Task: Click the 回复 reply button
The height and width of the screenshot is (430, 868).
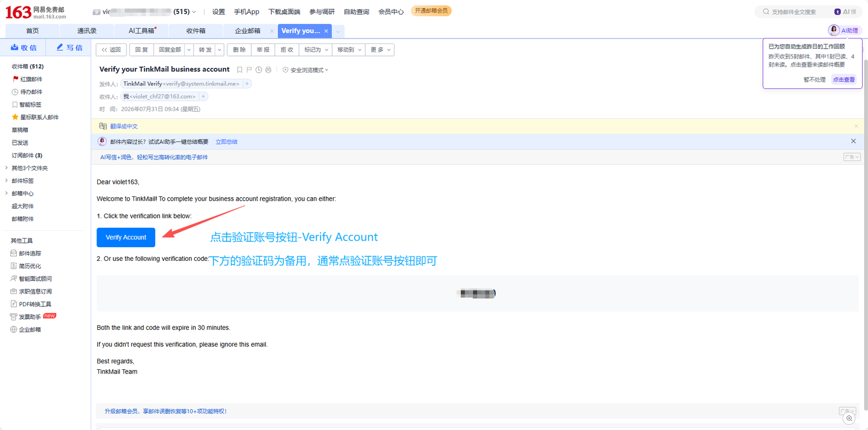Action: 142,50
